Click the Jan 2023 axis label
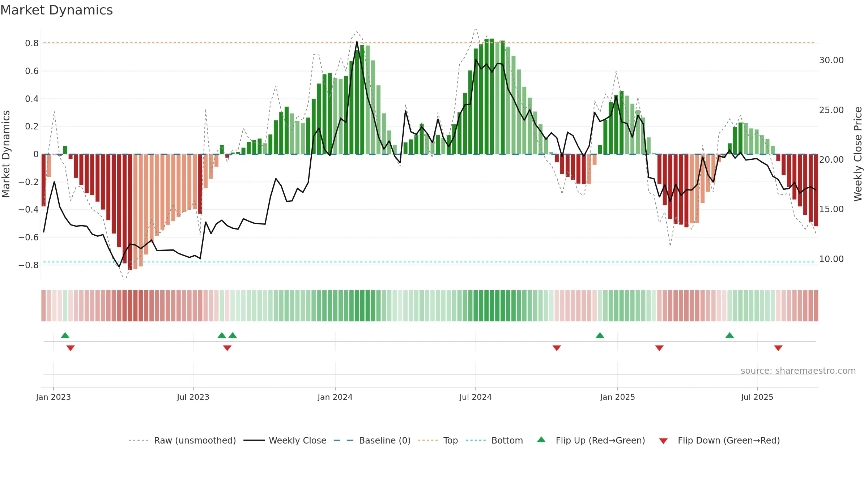The width and height of the screenshot is (868, 488). [54, 397]
